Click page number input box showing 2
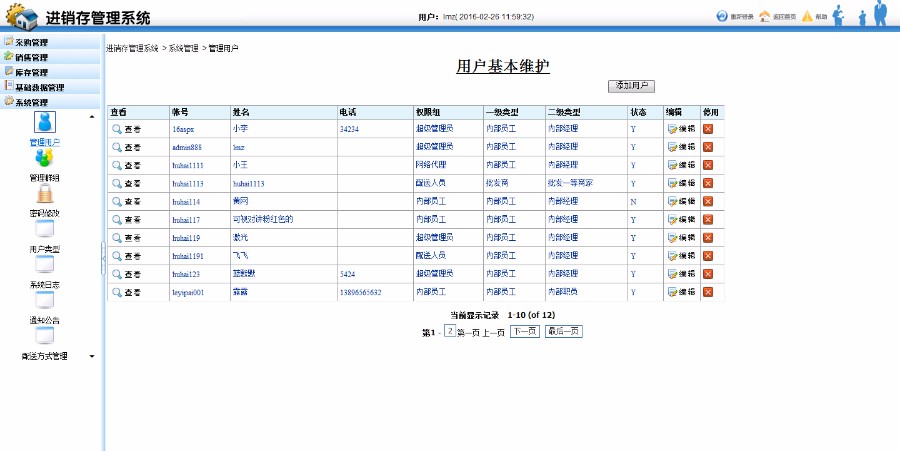Screen dimensions: 900x451 click(450, 331)
